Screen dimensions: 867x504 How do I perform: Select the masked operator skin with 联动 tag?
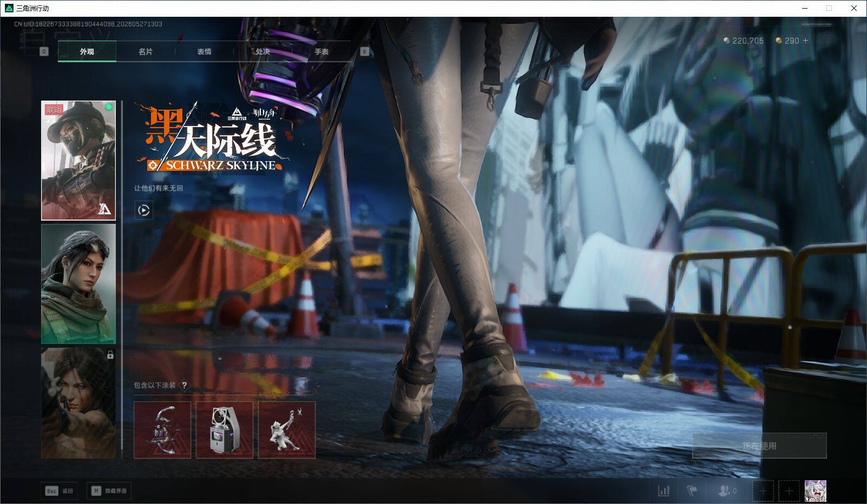point(78,161)
